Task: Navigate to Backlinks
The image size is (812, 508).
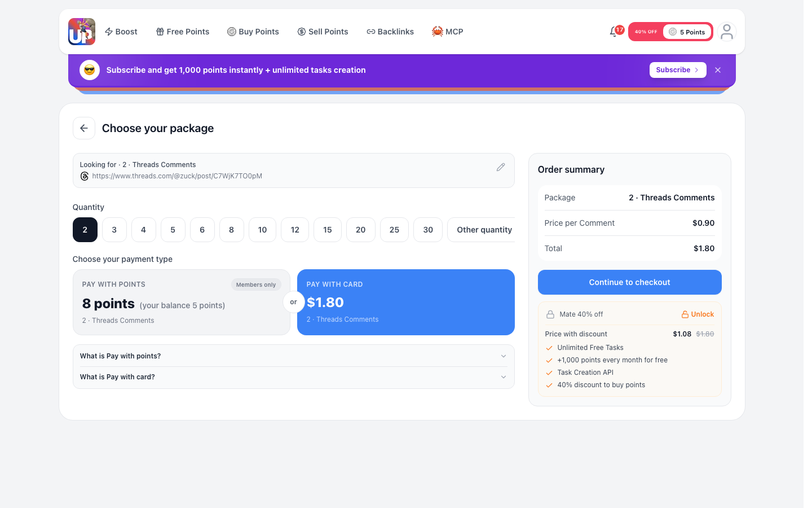Action: [x=390, y=32]
